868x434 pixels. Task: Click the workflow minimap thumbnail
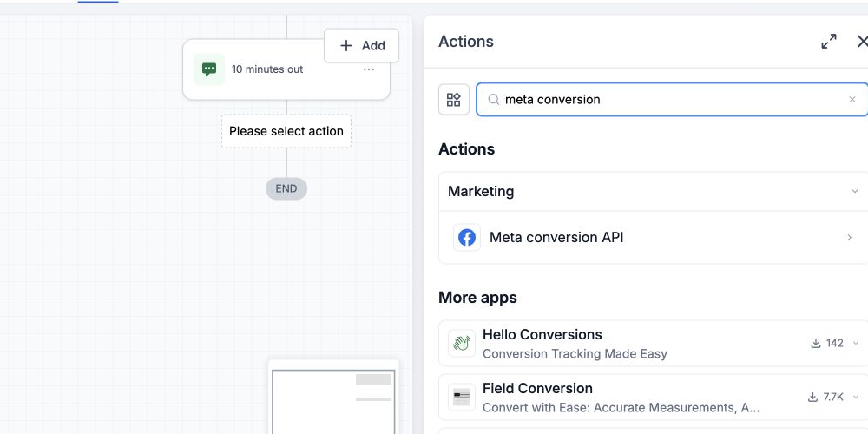(x=333, y=398)
